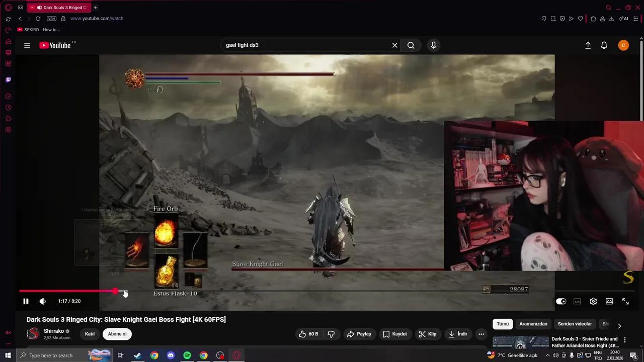
Task: Open the My Flow send icon
Action: tap(571, 19)
